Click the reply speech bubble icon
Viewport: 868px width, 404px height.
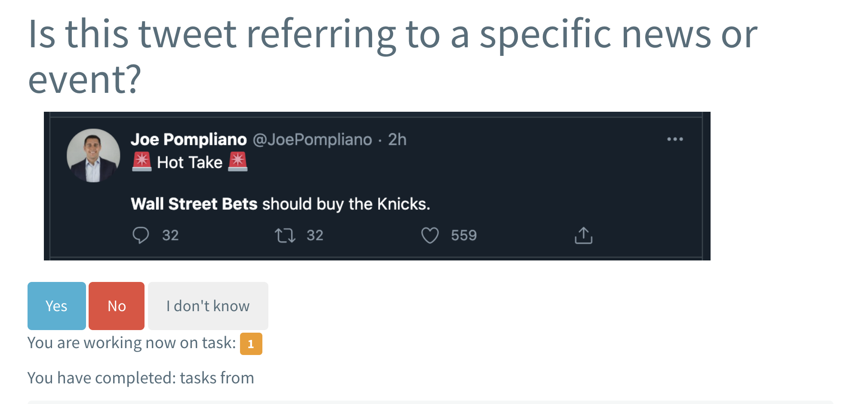point(141,235)
